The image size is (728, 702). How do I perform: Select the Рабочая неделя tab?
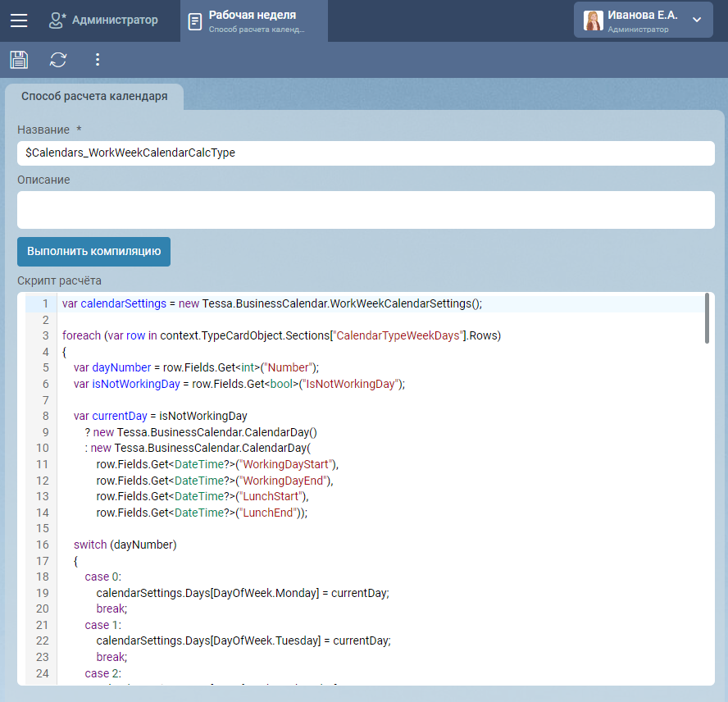click(x=254, y=21)
